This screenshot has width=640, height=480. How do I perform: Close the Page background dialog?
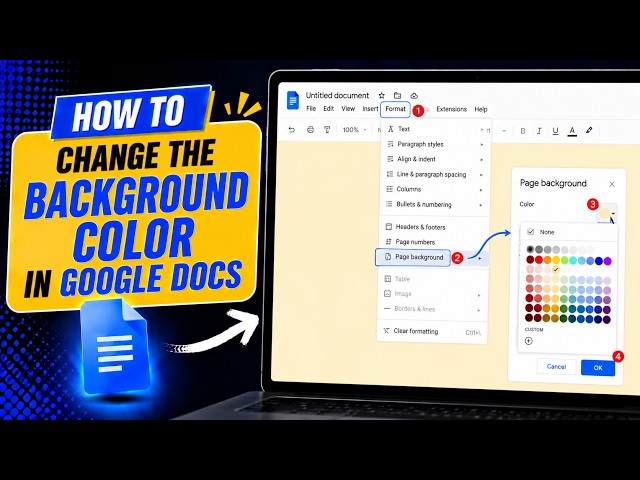pos(612,184)
